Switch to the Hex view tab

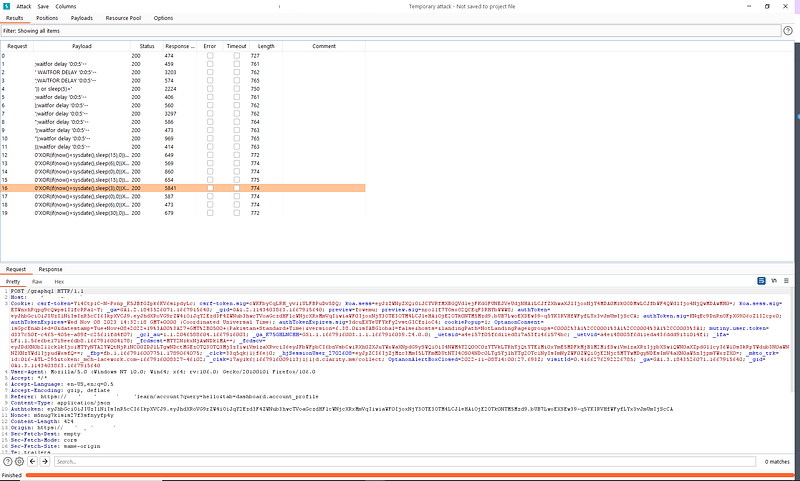(59, 282)
